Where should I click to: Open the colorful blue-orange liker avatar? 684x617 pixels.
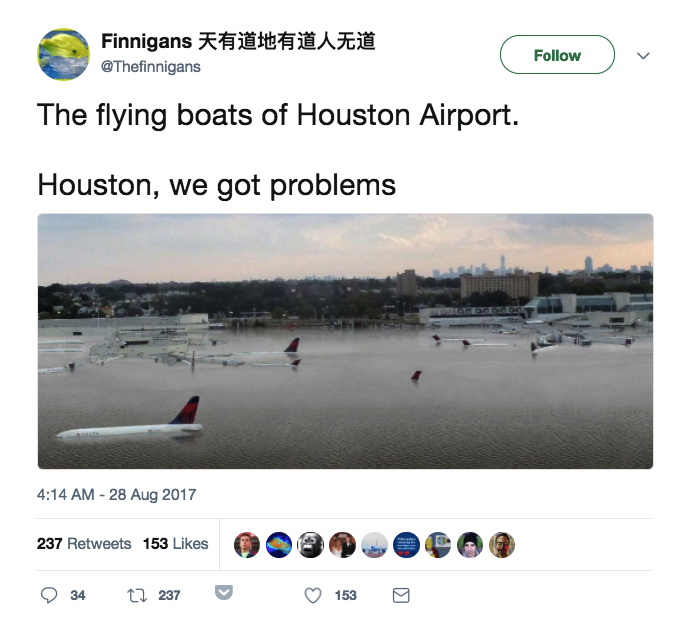coord(279,545)
